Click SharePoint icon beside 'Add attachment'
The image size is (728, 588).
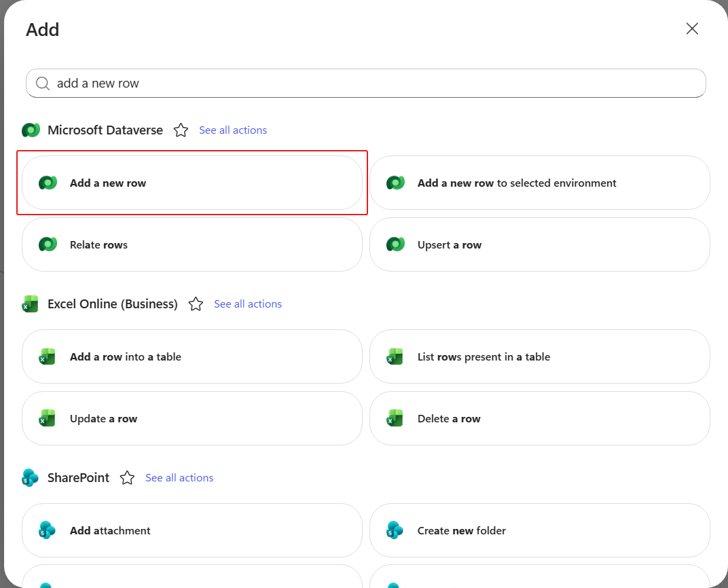(x=48, y=530)
